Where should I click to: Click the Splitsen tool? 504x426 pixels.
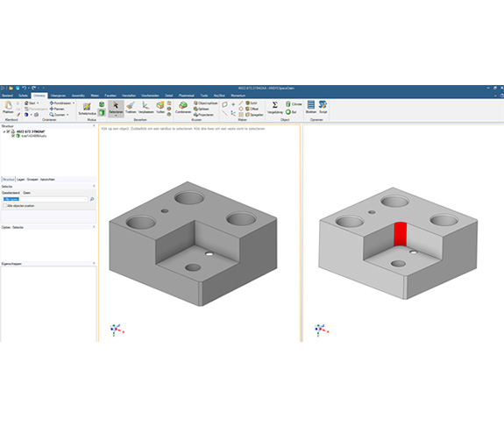[202, 109]
